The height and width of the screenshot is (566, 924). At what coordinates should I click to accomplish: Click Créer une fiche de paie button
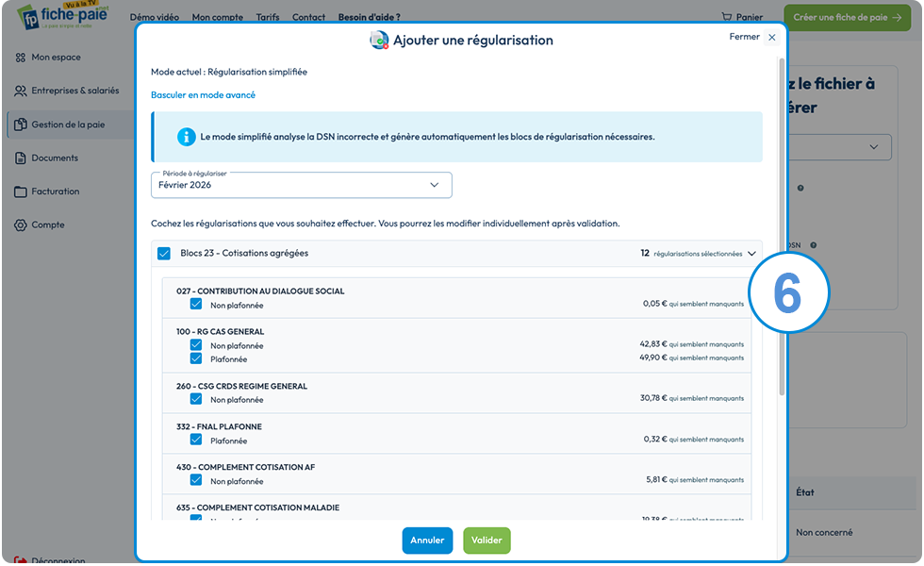pos(848,17)
